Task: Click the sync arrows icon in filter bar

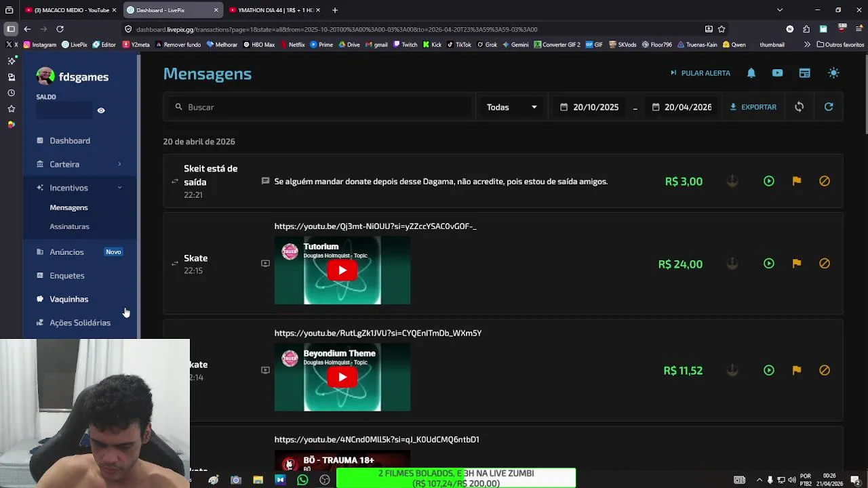Action: (x=800, y=107)
